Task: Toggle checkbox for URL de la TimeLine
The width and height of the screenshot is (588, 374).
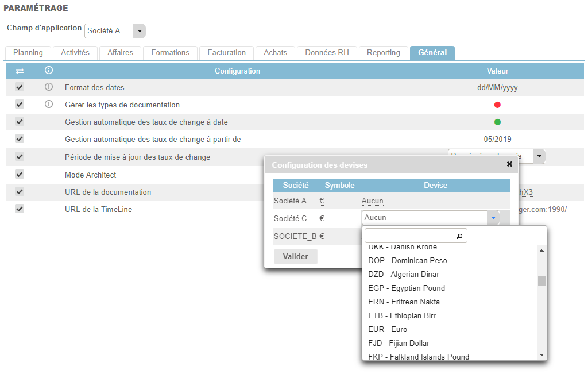Action: (x=20, y=209)
